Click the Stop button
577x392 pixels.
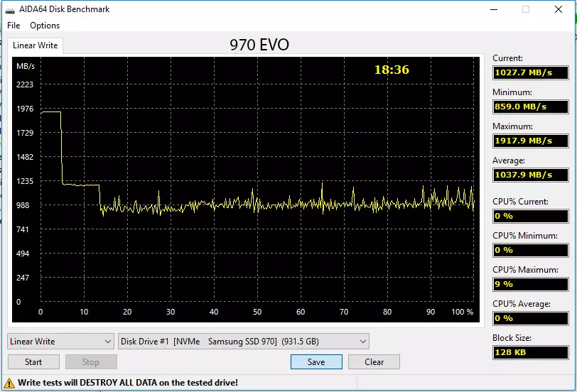(x=91, y=362)
